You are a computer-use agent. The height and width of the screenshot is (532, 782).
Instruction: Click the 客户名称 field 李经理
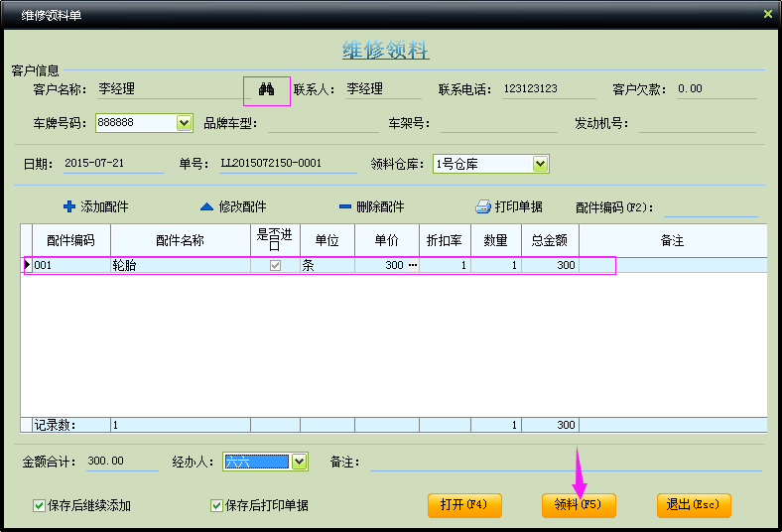pos(174,89)
